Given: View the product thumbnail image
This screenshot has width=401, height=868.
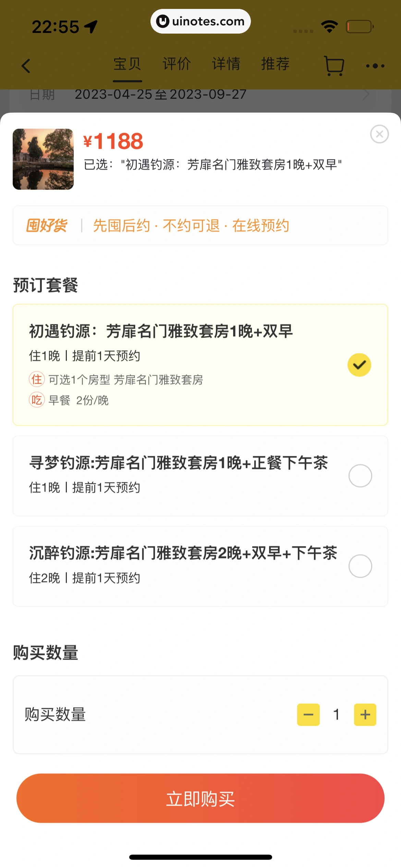Looking at the screenshot, I should (x=43, y=159).
